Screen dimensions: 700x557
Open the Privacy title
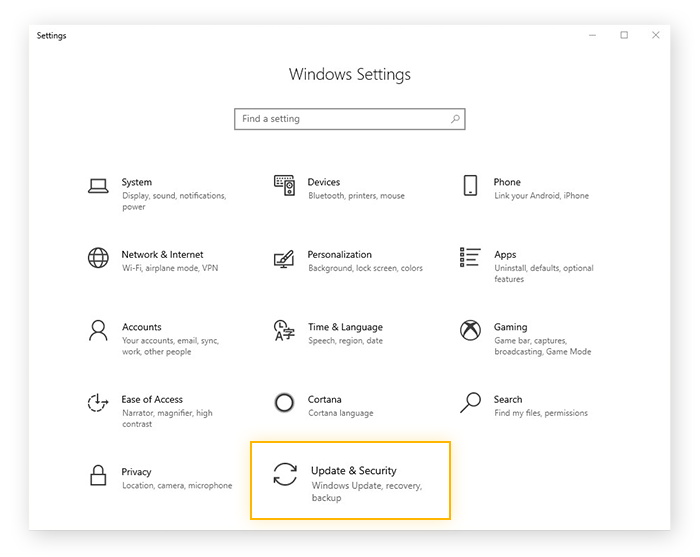(136, 472)
